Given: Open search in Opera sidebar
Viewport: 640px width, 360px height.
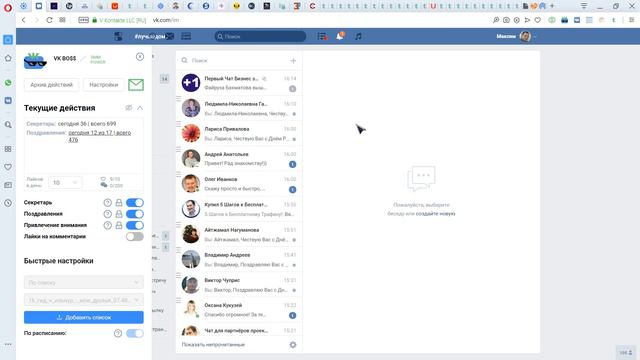Looking at the screenshot, I should (x=8, y=124).
